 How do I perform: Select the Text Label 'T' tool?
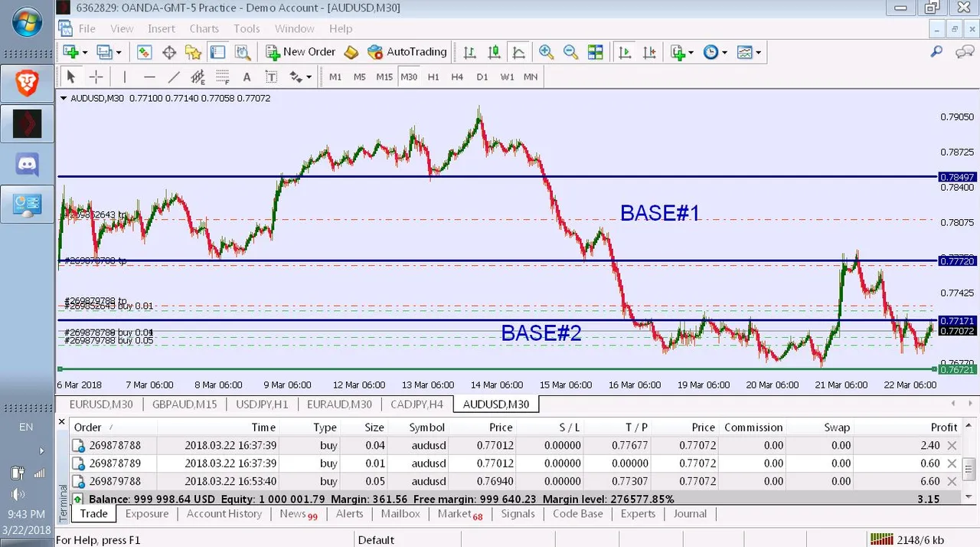click(271, 77)
